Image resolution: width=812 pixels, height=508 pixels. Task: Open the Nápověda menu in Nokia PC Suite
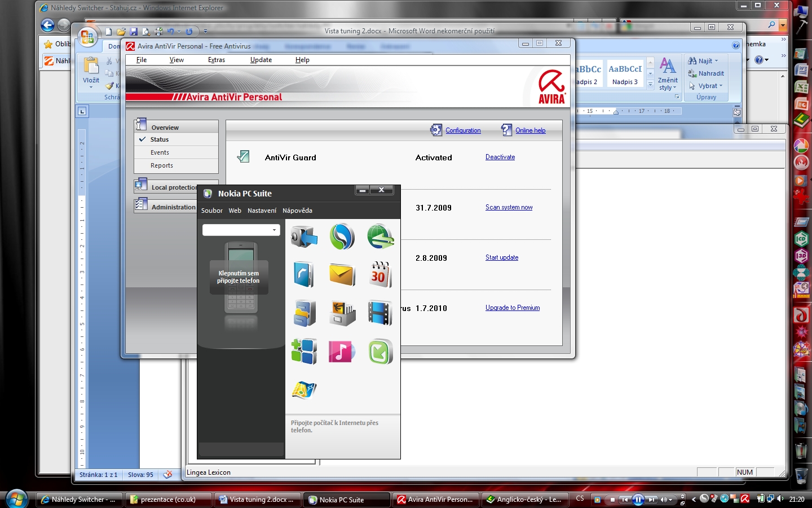pos(297,211)
